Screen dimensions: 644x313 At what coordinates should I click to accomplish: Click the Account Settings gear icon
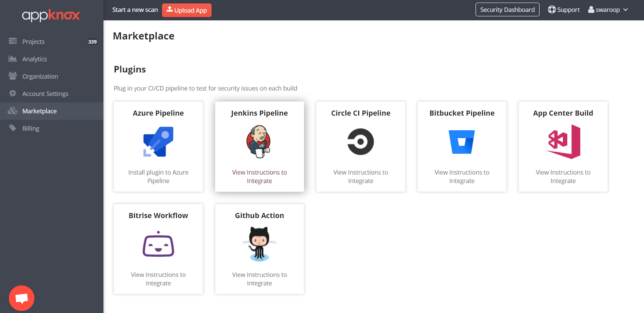coord(13,93)
